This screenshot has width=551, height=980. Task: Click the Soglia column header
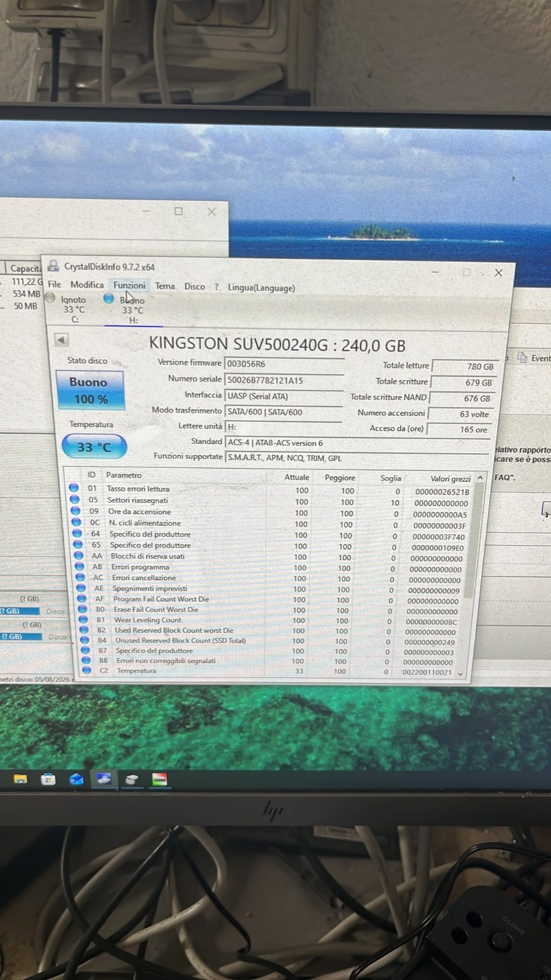[391, 478]
